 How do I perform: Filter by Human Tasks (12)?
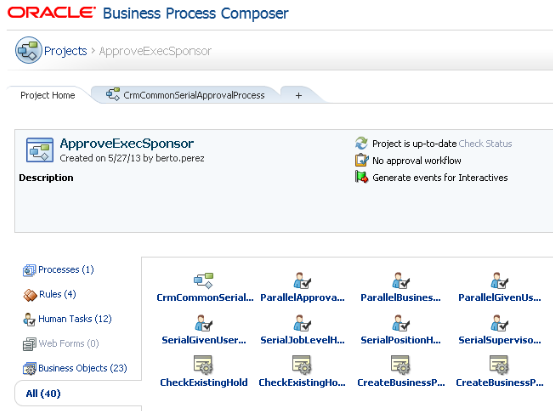[75, 319]
